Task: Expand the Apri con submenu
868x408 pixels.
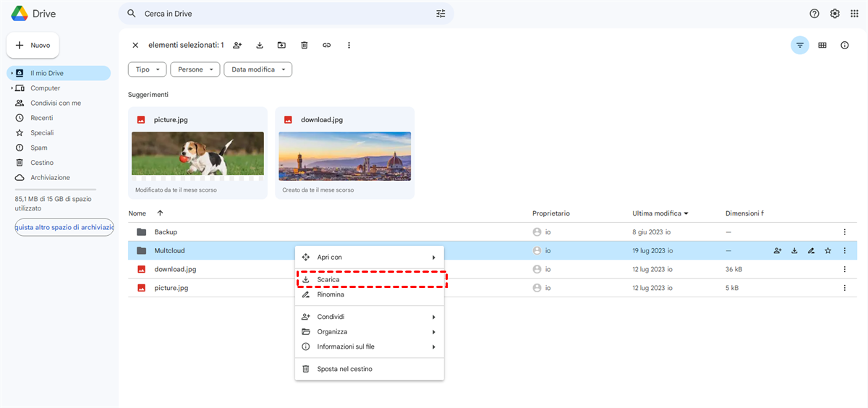Action: pos(370,257)
